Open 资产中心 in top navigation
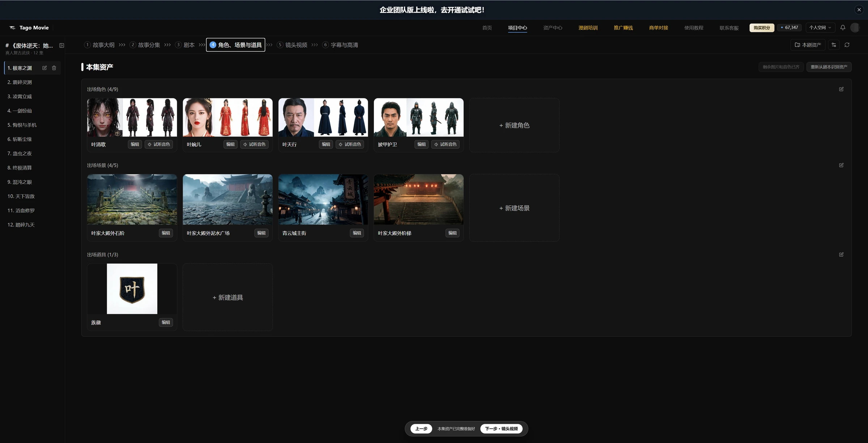Image resolution: width=868 pixels, height=443 pixels. [x=553, y=28]
